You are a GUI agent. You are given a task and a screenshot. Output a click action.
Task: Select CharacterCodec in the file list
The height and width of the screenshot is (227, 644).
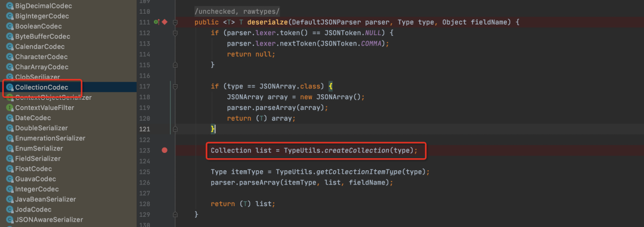42,57
